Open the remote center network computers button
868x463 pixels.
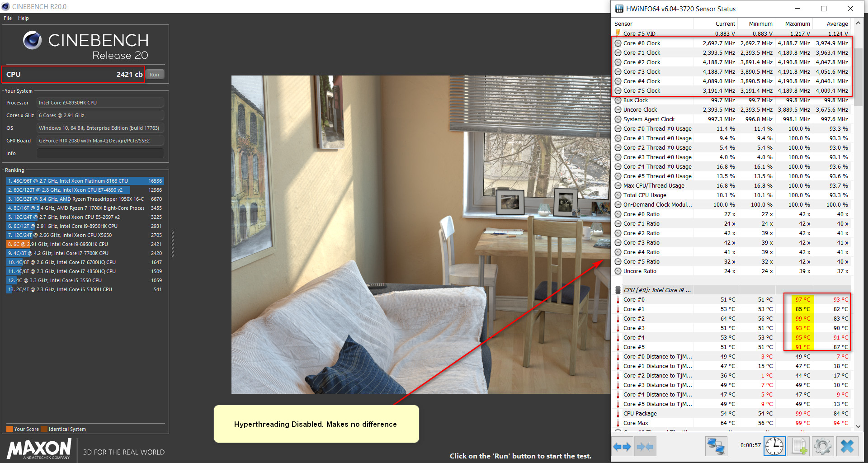(716, 447)
